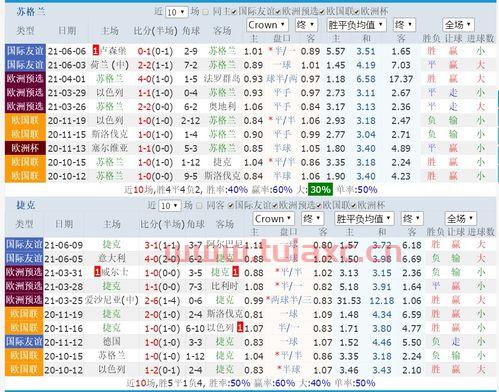Click date 21-03-28 in 比利时 row
The image size is (499, 392).
tap(64, 287)
